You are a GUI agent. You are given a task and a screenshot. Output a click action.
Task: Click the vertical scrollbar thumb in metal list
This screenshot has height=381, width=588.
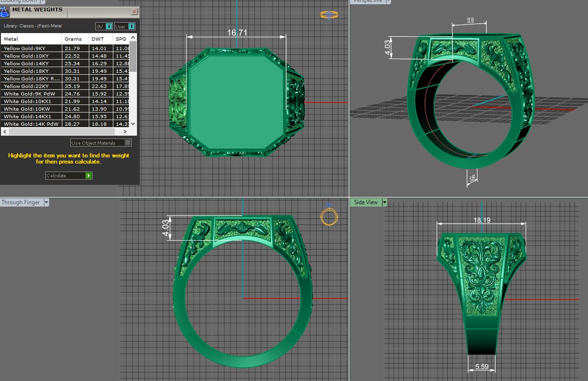[x=133, y=56]
